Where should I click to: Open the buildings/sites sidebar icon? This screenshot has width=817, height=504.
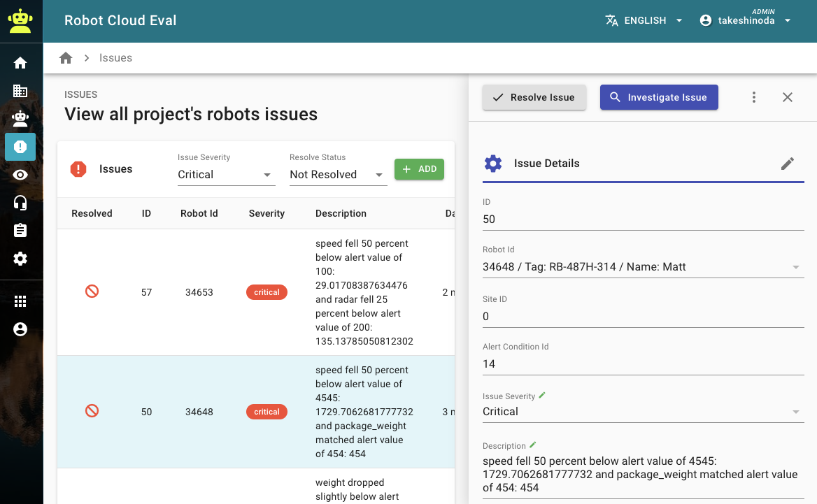pos(20,91)
